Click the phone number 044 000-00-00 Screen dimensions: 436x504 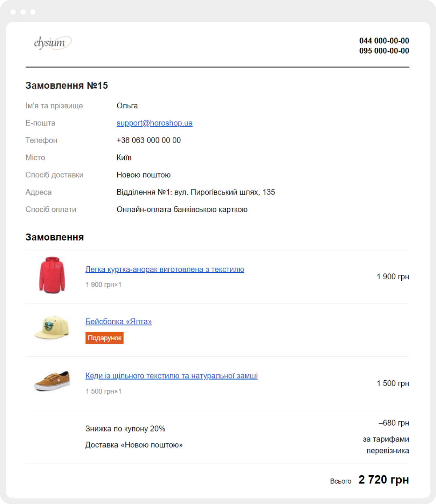point(384,41)
